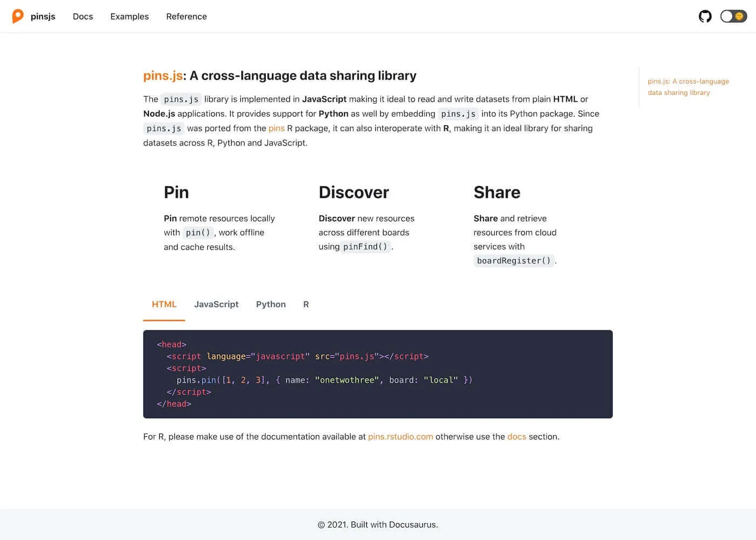The height and width of the screenshot is (540, 756).
Task: Click the Share feature heading
Action: click(497, 192)
